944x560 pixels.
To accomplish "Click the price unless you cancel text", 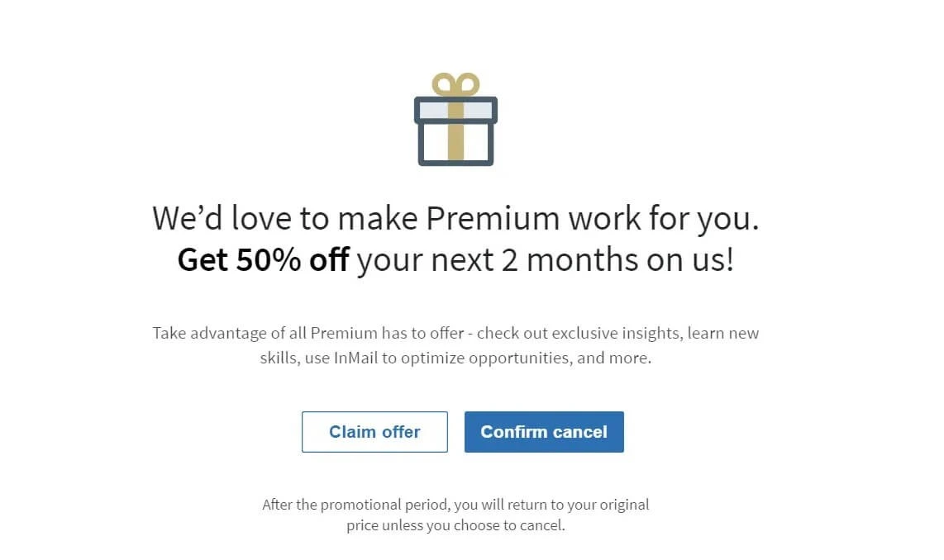I will pos(455,524).
